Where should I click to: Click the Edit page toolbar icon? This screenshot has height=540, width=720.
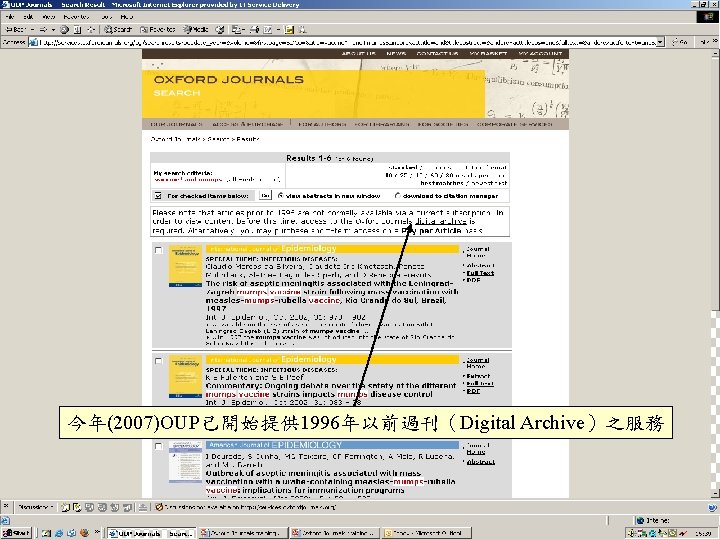click(268, 29)
